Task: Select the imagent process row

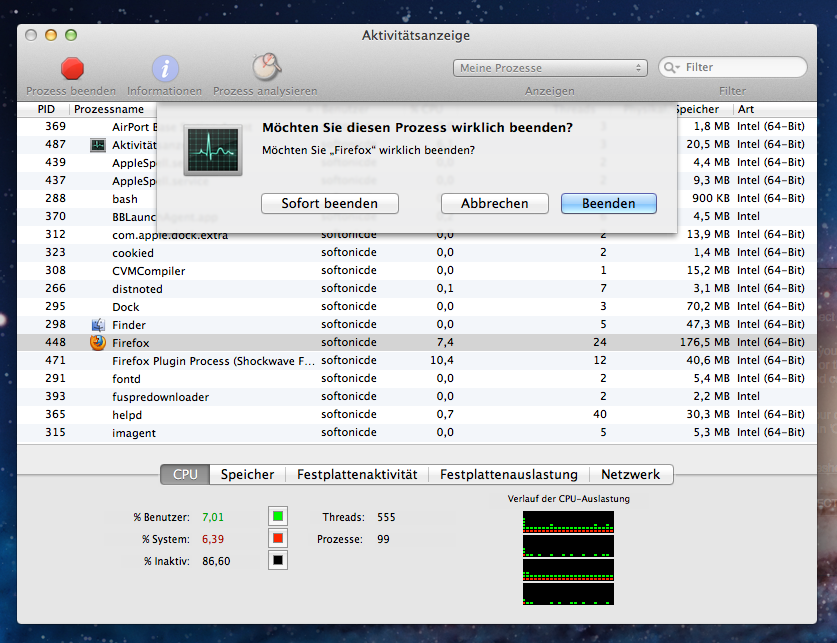Action: click(417, 433)
